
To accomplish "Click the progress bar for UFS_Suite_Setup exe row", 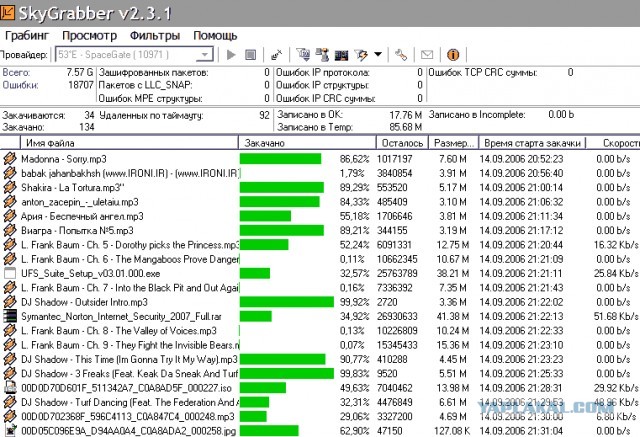I will 255,273.
